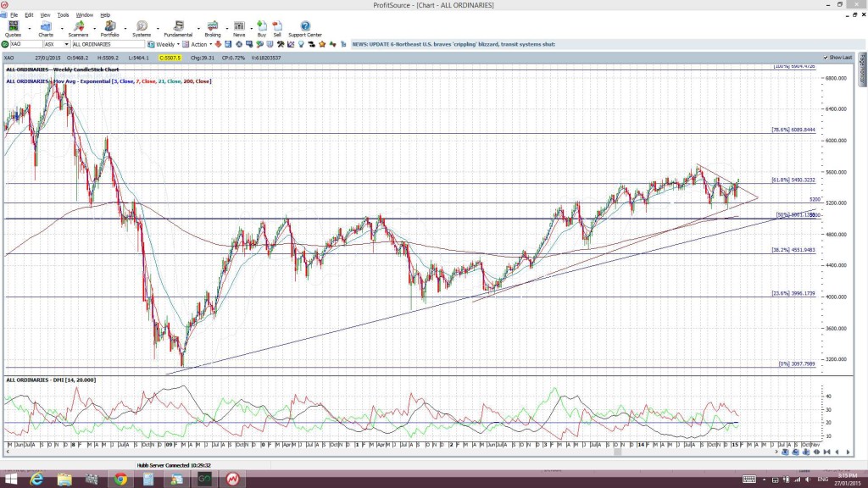Expand the Scanners dropdown arrow
This screenshot has height=488, width=868.
click(x=93, y=28)
